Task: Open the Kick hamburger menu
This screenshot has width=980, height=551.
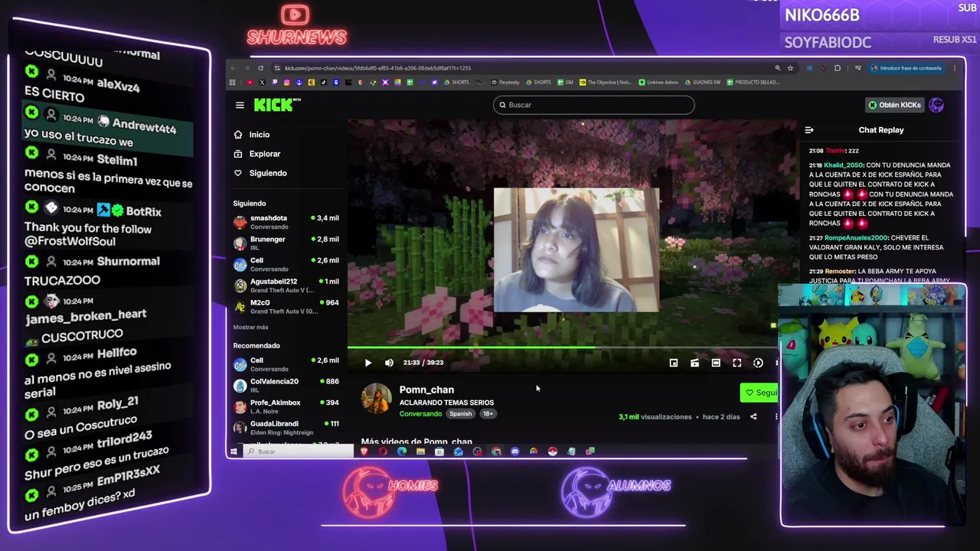Action: click(240, 106)
